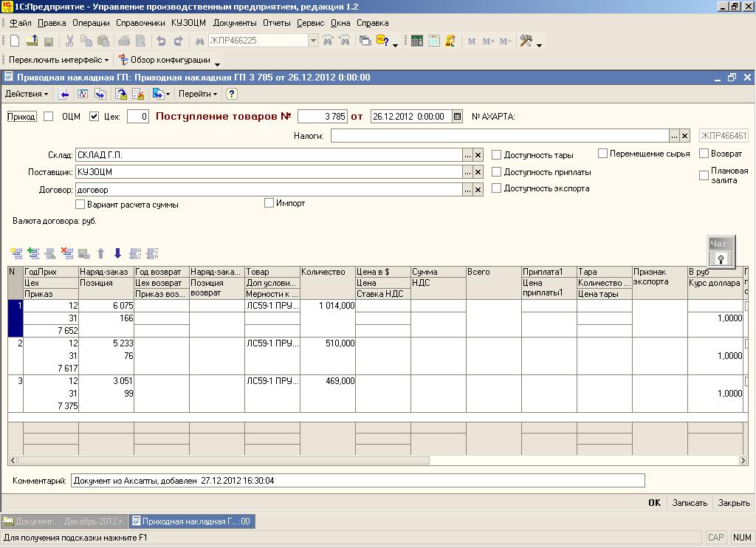This screenshot has width=756, height=548.
Task: Create new document via blank page icon
Action: coord(14,41)
